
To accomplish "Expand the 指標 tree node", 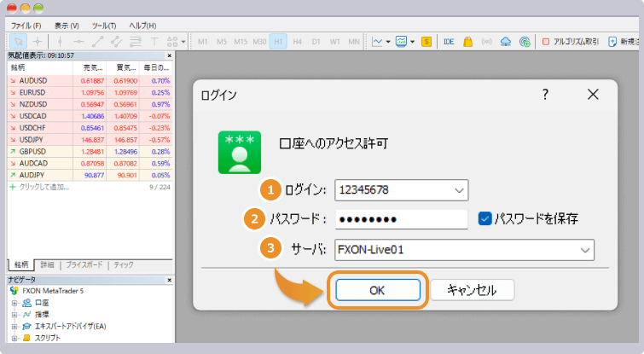I will click(x=15, y=315).
